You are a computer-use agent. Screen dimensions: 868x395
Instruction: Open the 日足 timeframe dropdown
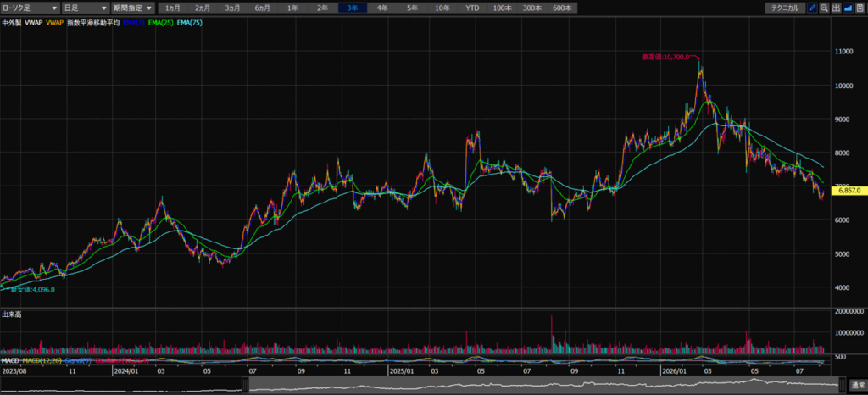(85, 8)
